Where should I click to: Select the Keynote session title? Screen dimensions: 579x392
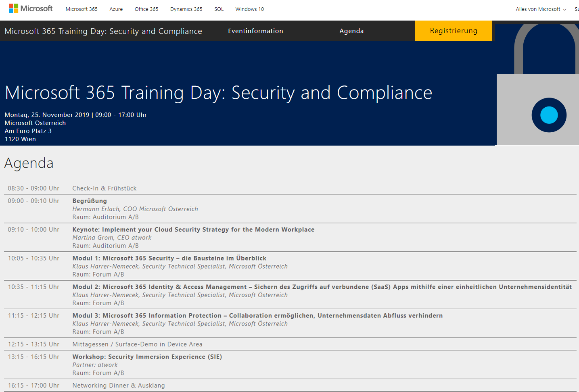click(x=193, y=229)
